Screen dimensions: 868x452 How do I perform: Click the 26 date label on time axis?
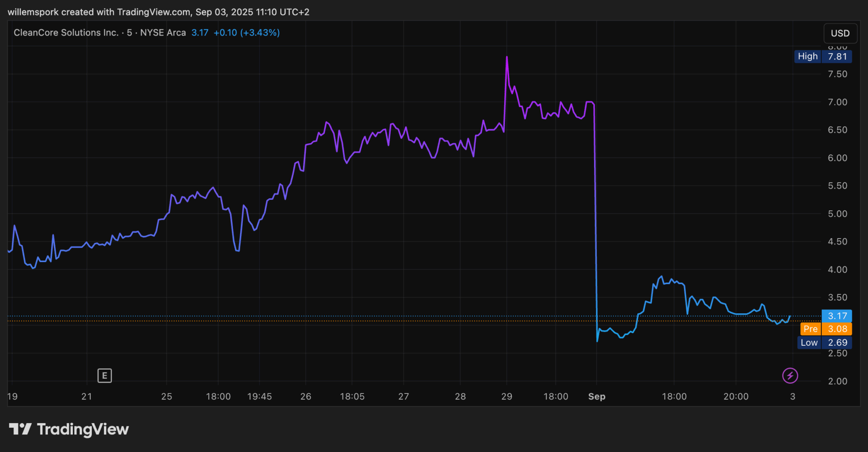point(306,397)
